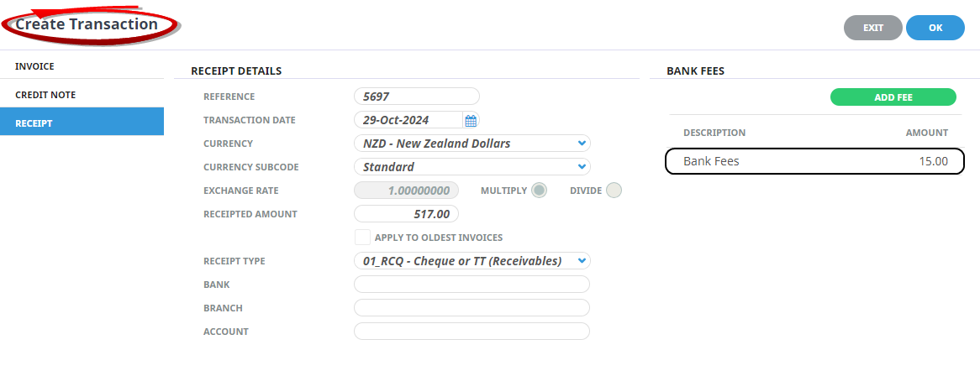Enable Apply to Oldest Invoices checkbox
This screenshot has height=371, width=980.
[x=362, y=238]
